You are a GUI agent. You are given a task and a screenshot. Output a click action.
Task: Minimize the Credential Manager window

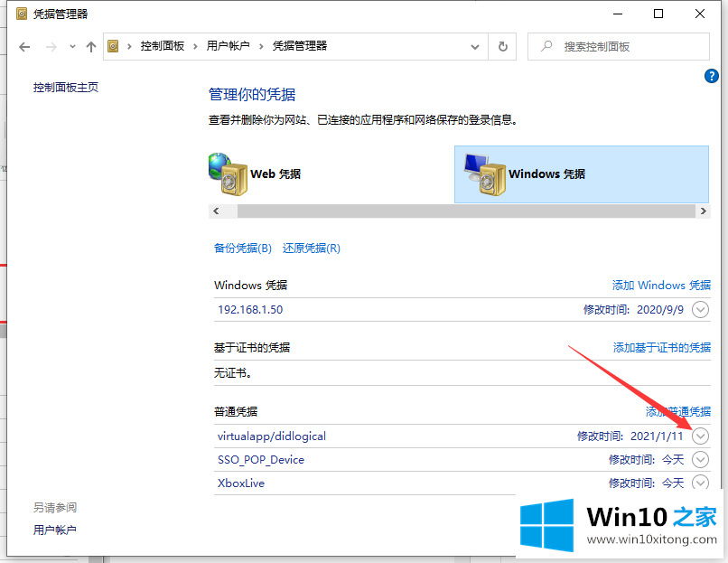pyautogui.click(x=618, y=14)
